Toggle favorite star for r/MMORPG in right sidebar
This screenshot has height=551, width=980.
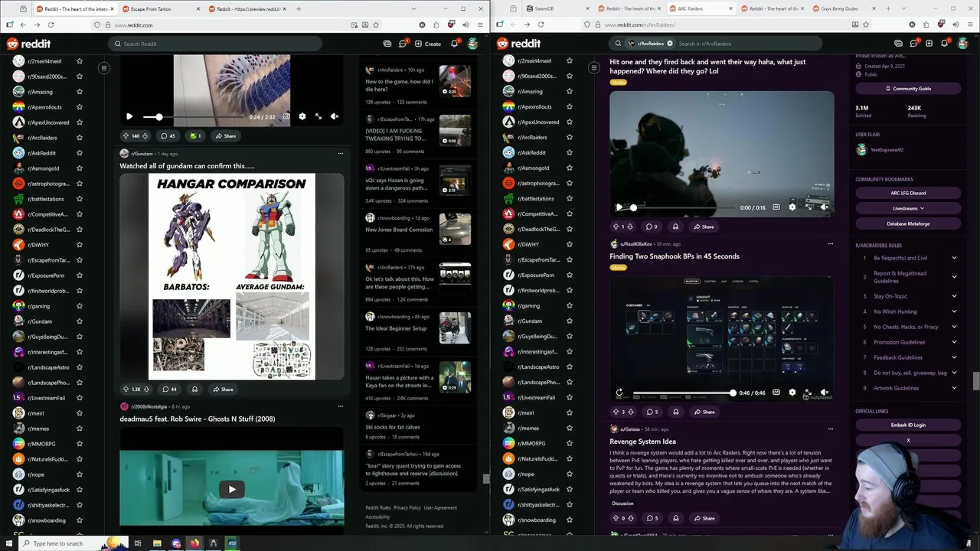click(x=569, y=443)
